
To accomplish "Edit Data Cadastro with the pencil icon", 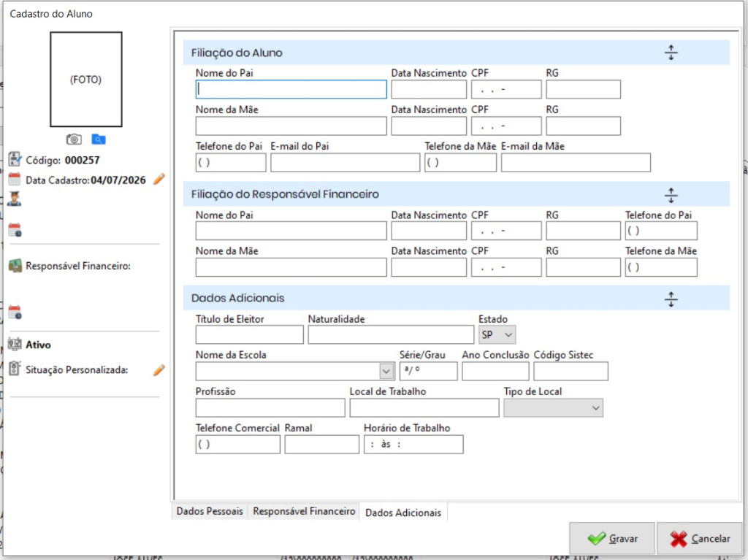I will [x=159, y=180].
